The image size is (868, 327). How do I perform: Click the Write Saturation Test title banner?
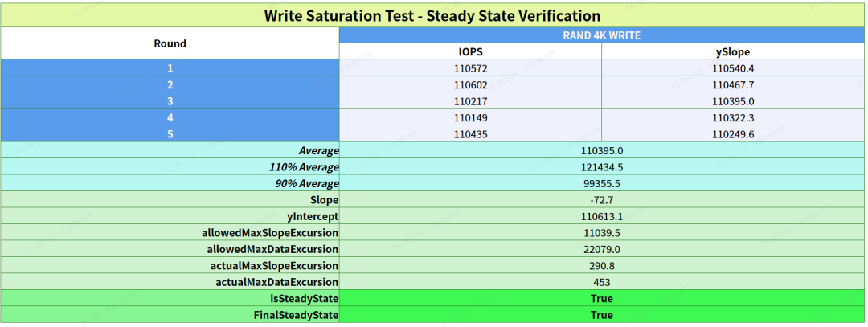tap(433, 15)
